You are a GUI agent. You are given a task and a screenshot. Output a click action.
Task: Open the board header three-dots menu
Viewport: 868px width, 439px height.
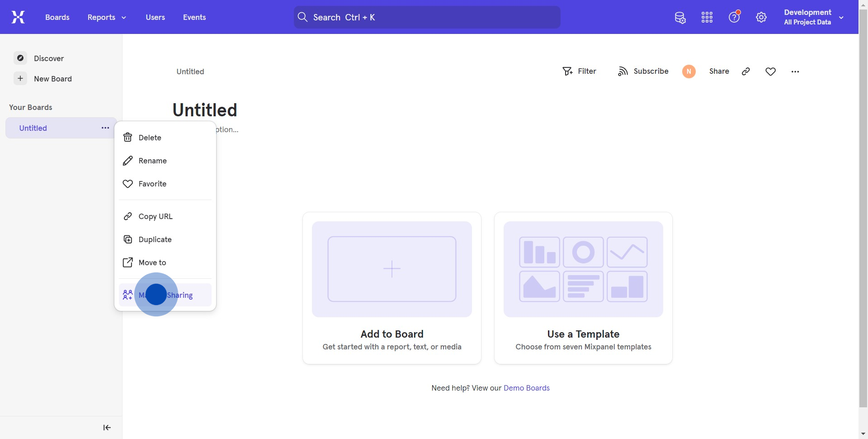click(795, 72)
